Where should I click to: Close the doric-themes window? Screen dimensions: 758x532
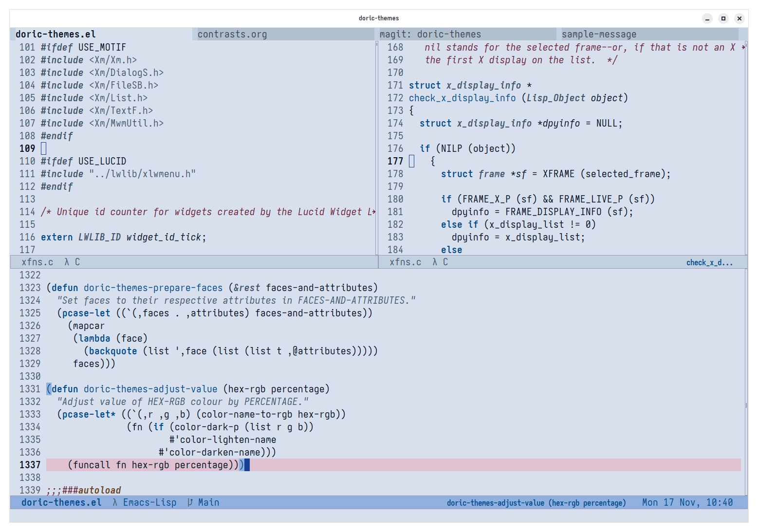coord(740,18)
